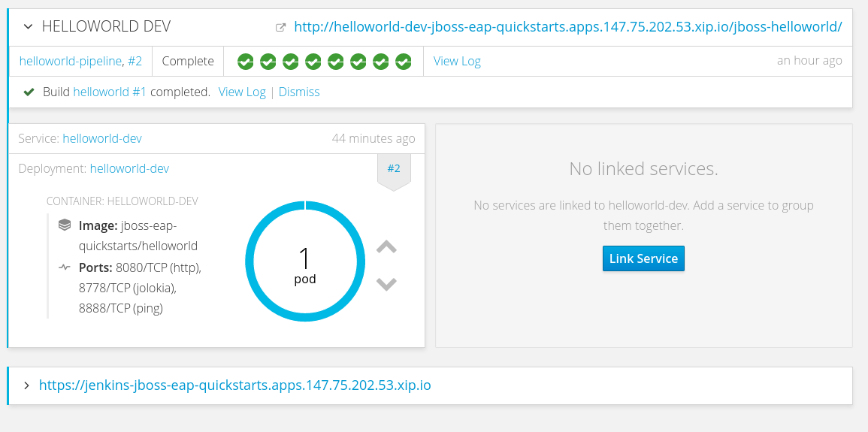This screenshot has width=868, height=432.
Task: Scale down pods with the down arrow
Action: [x=386, y=284]
